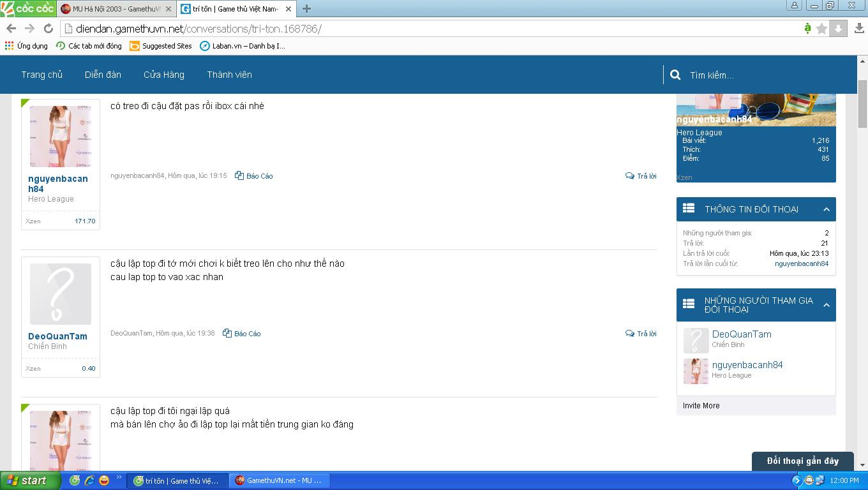The height and width of the screenshot is (490, 868).
Task: Switch to MU Hà Nội 2003 tab
Action: [x=115, y=9]
